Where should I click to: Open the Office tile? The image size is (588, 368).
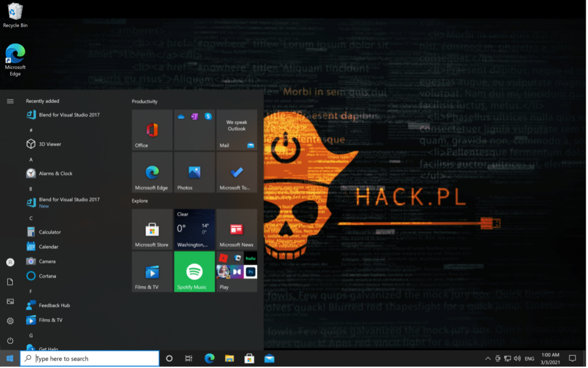tap(152, 130)
